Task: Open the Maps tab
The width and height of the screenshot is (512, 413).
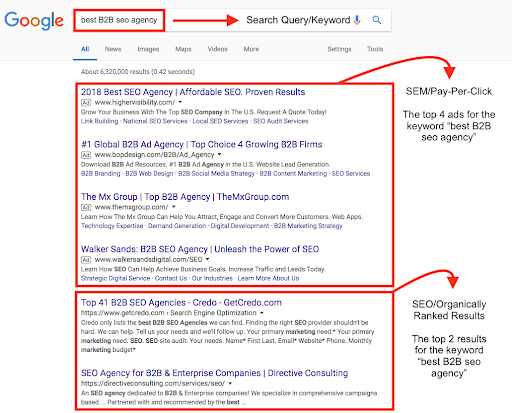Action: pos(183,49)
